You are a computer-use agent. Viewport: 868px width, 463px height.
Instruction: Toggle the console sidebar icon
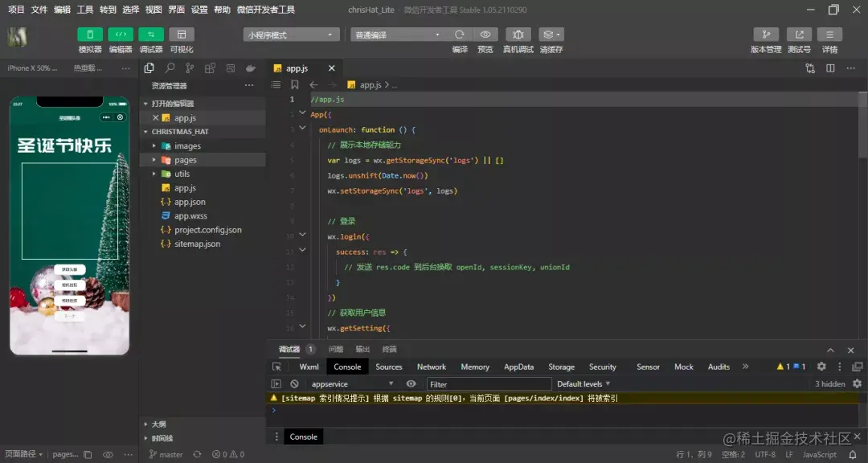tap(276, 383)
